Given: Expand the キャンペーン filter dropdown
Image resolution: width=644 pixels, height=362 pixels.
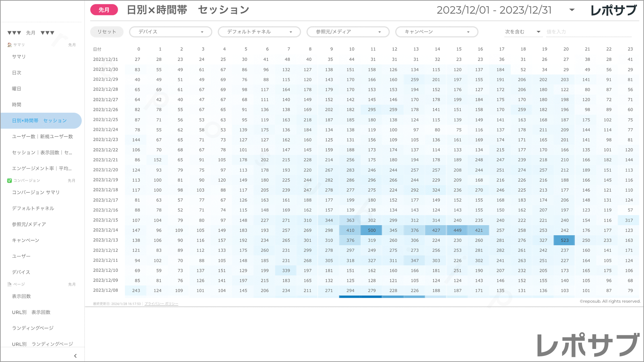Looking at the screenshot, I should tap(436, 32).
